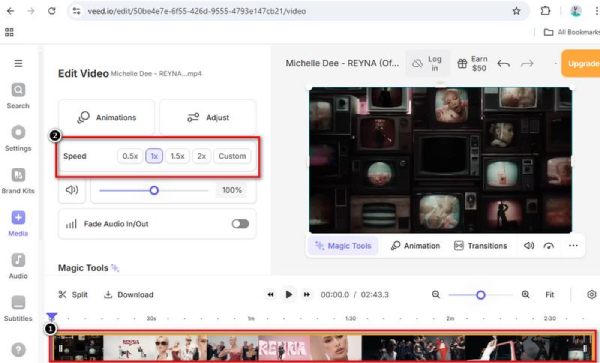Open timeline settings gear icon
Viewport: 600px width, 363px height.
coord(592,295)
